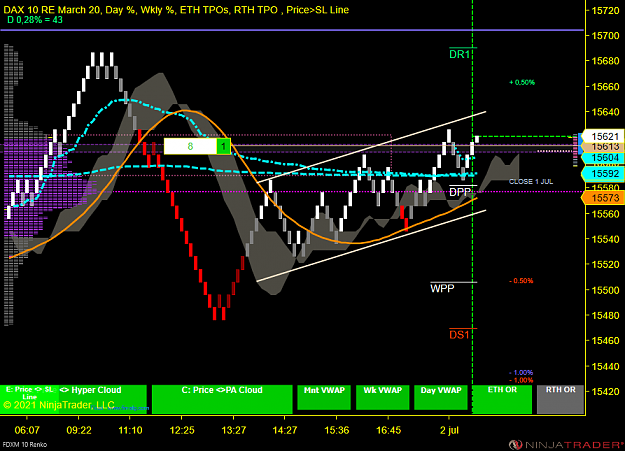
Task: Click the 15480 price axis label
Action: [605, 315]
